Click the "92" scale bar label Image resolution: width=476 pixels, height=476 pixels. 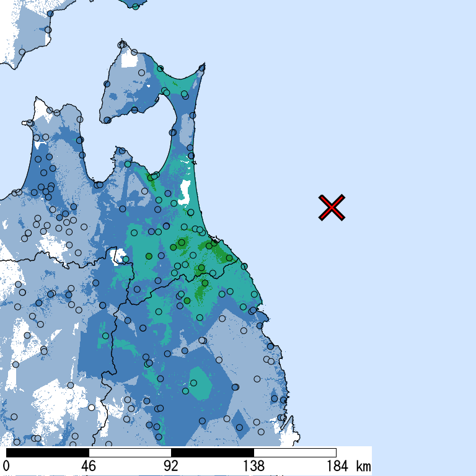tap(171, 466)
